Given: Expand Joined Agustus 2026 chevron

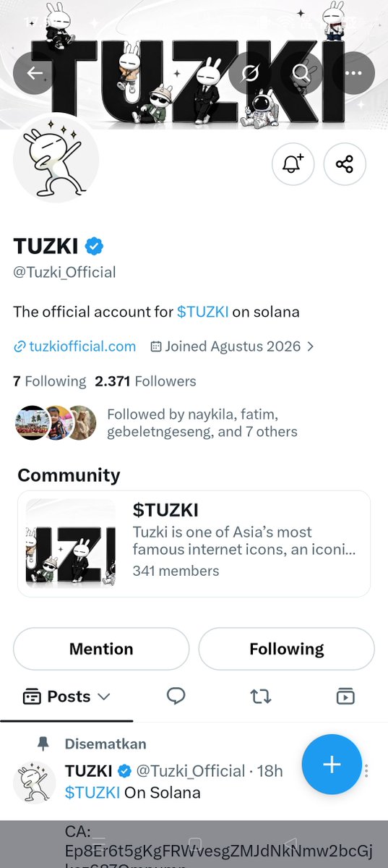Looking at the screenshot, I should pos(311,346).
